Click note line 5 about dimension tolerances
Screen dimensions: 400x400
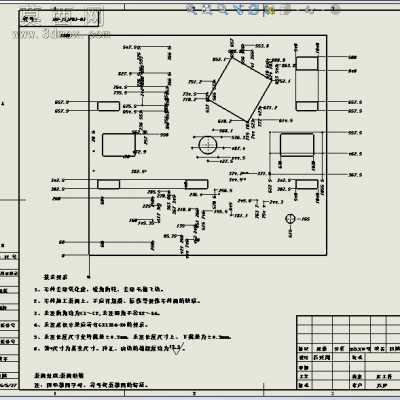coord(133,337)
